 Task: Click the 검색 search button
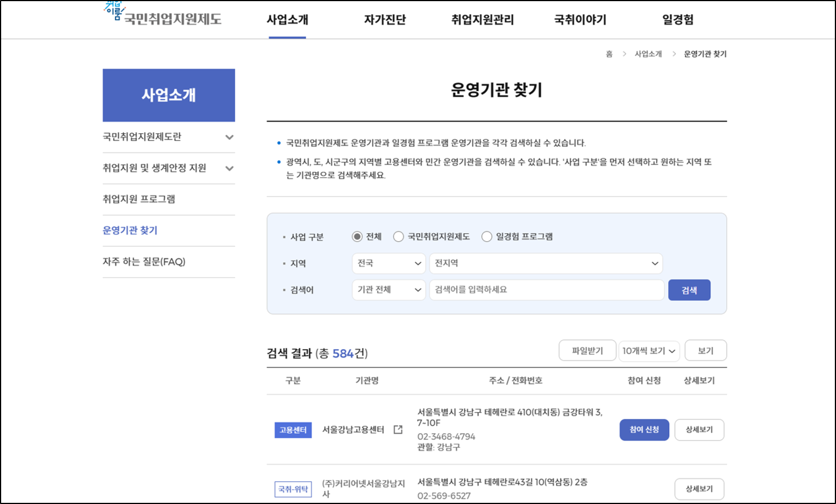tap(689, 290)
